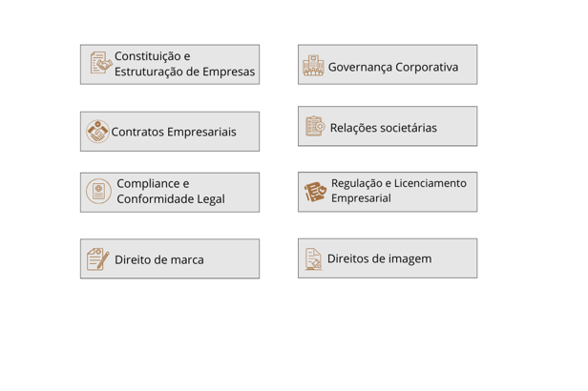
Task: Click the circular document icon for Compliance
Action: click(98, 192)
